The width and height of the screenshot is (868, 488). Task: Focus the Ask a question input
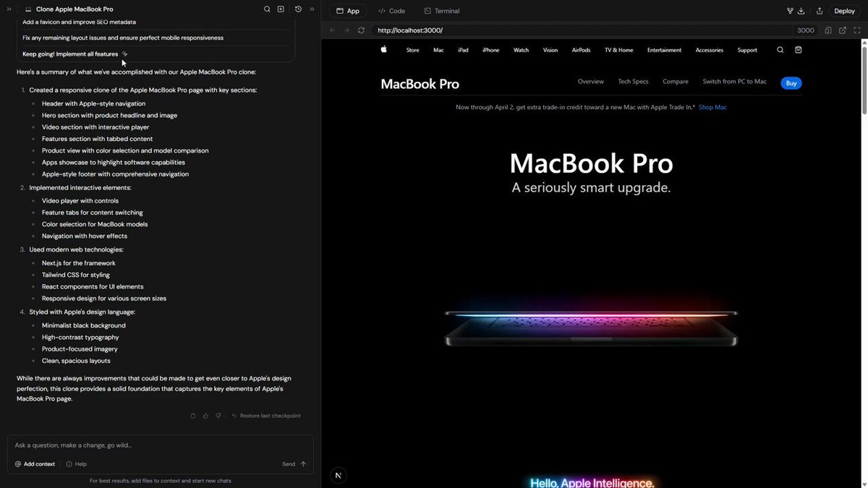click(x=160, y=445)
